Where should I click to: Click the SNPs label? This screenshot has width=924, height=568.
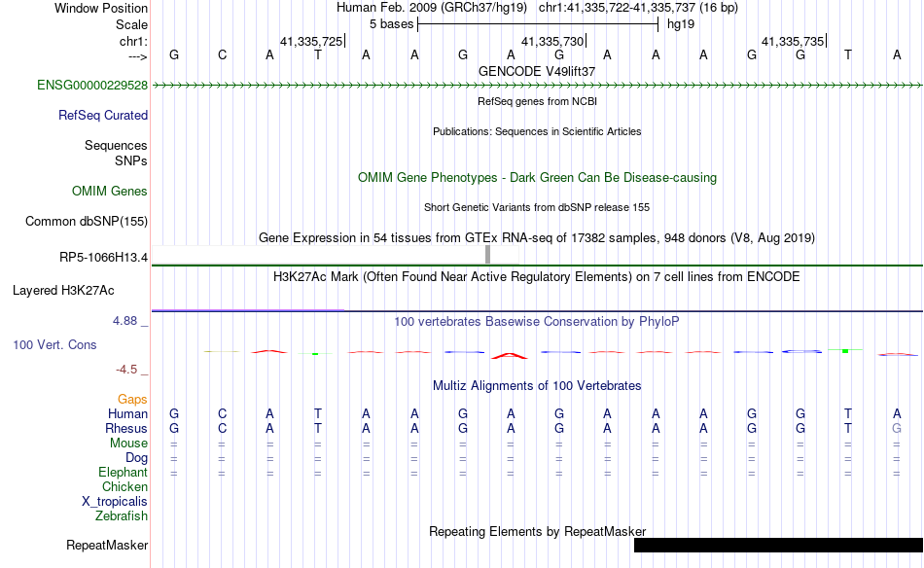(x=131, y=160)
